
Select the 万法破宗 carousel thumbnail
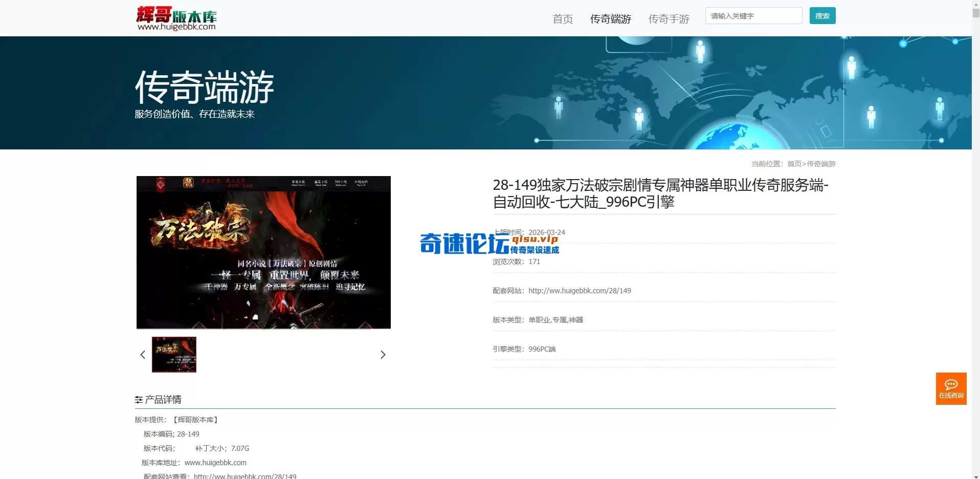174,354
